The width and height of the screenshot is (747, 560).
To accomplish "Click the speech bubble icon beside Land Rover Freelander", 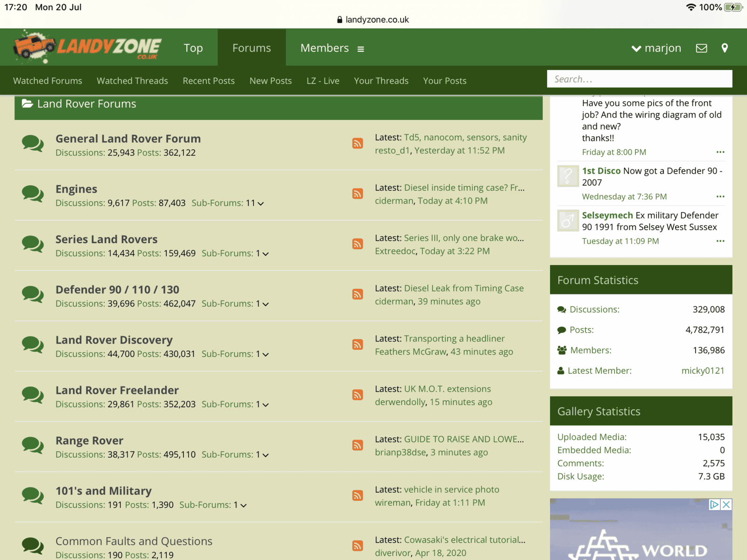I will (x=33, y=395).
